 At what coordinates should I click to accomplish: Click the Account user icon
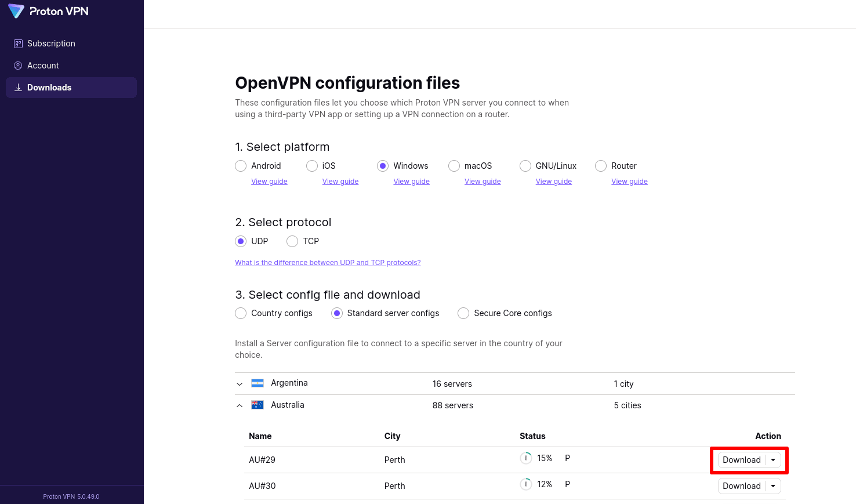[x=18, y=66]
